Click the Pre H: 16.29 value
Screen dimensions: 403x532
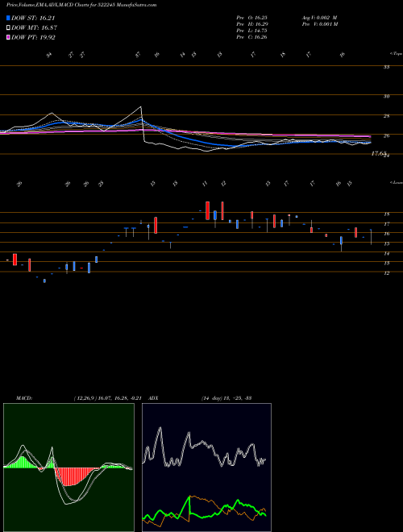coord(251,24)
